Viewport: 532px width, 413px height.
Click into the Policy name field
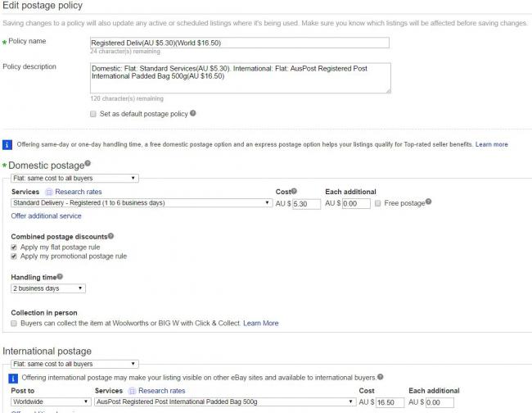coord(239,42)
